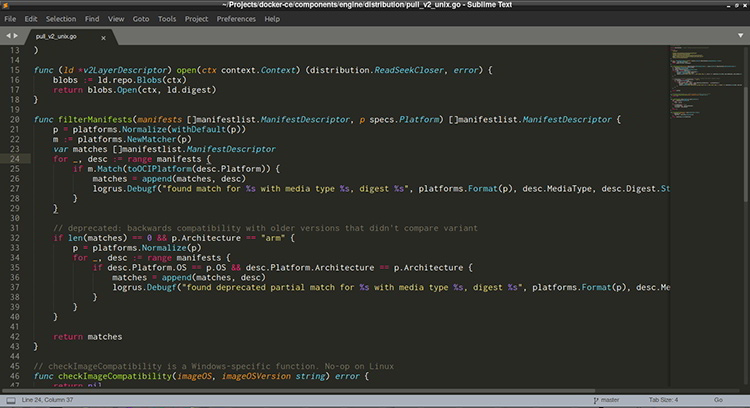Viewport: 750px width, 408px height.
Task: Click the filterManifests function name
Action: click(95, 120)
